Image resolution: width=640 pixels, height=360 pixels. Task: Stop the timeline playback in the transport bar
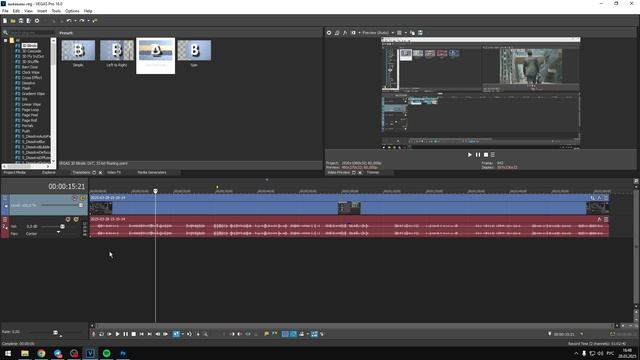point(133,334)
